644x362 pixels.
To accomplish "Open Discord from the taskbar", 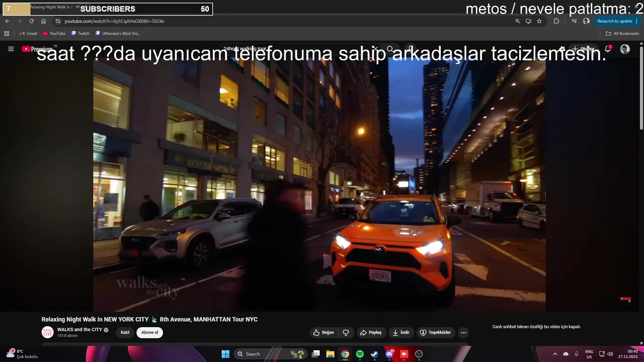I will coord(389,354).
